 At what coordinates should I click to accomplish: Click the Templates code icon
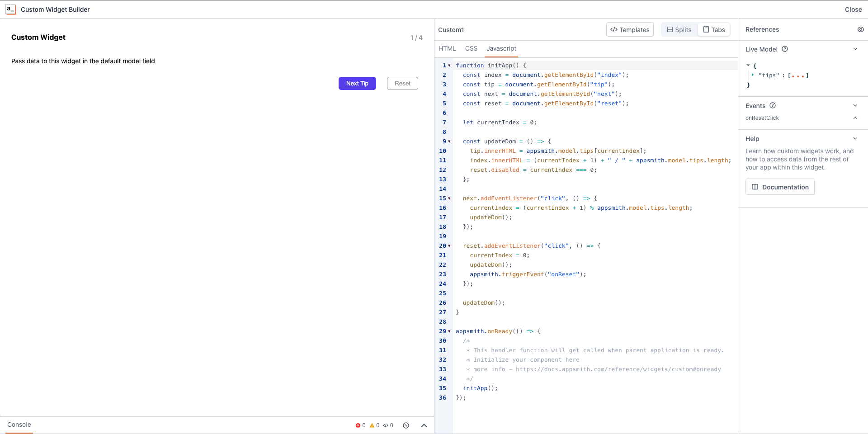point(615,29)
